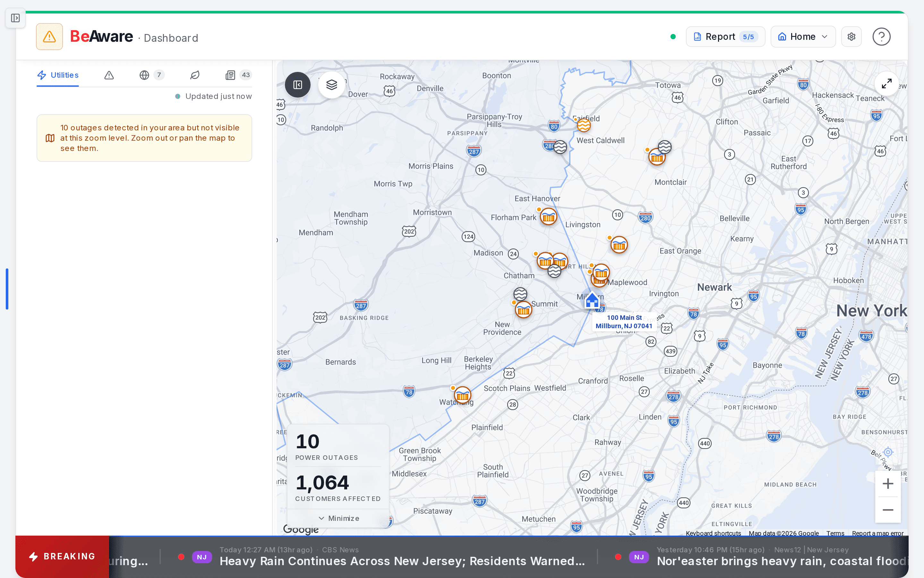This screenshot has height=578, width=924.
Task: Expand the Home location dropdown
Action: tap(803, 37)
